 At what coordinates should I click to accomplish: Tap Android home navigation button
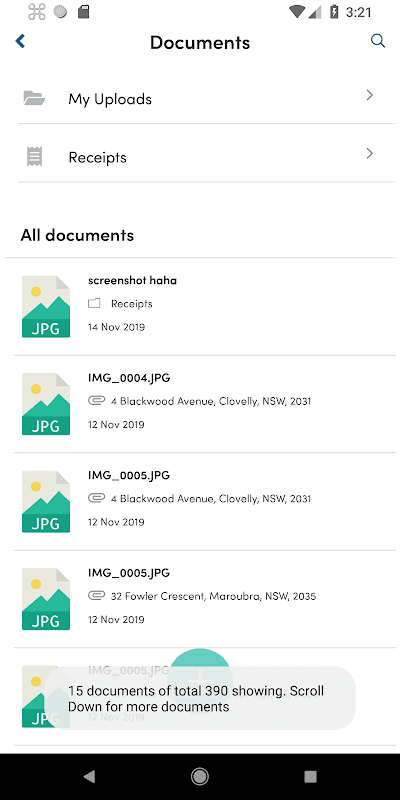point(199,776)
